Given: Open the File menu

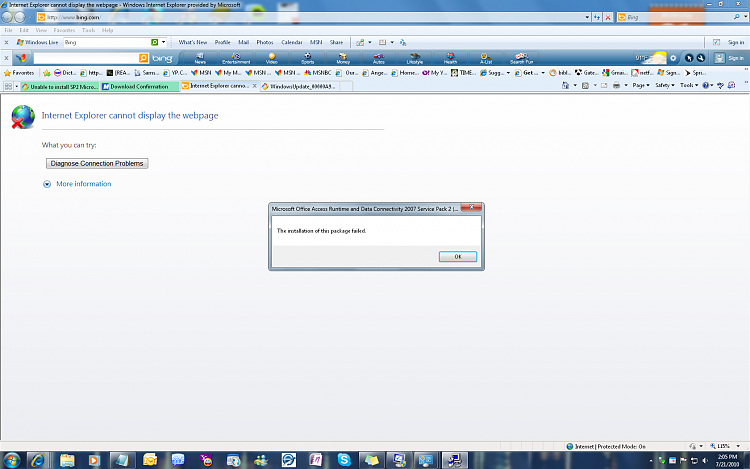Looking at the screenshot, I should pyautogui.click(x=9, y=30).
